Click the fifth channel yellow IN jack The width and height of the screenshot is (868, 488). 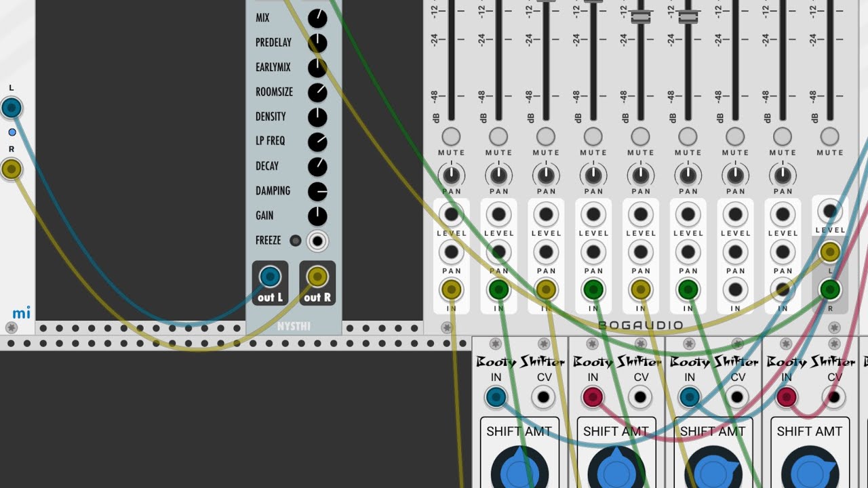pyautogui.click(x=641, y=290)
